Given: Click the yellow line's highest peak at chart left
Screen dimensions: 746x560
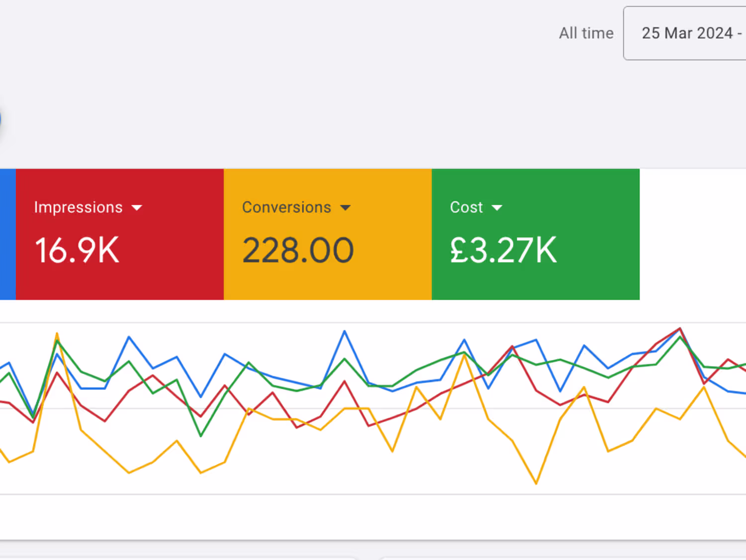Looking at the screenshot, I should (x=57, y=334).
